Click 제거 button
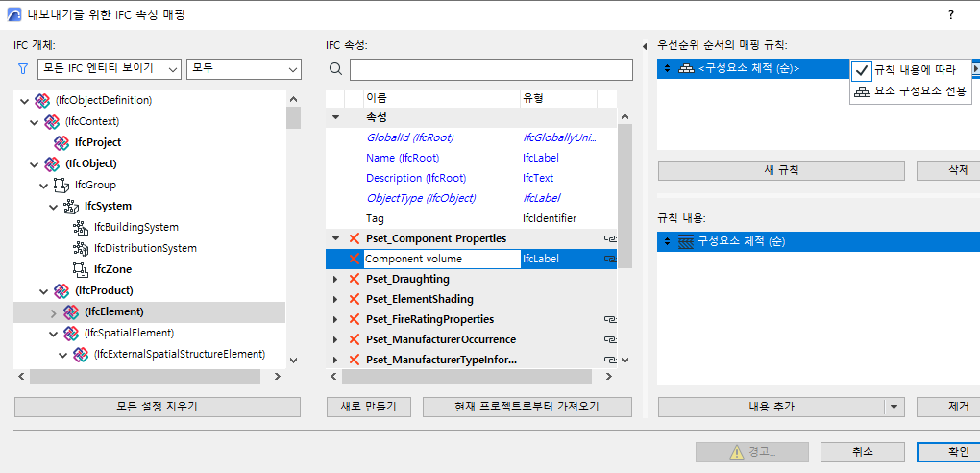980x473 pixels. pos(948,407)
